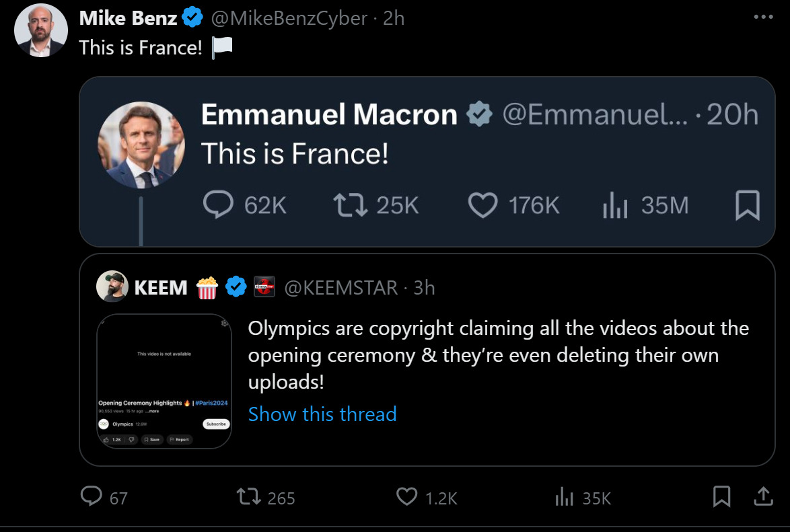Click views icon showing 35M
Viewport: 790px width, 532px height.
(614, 205)
